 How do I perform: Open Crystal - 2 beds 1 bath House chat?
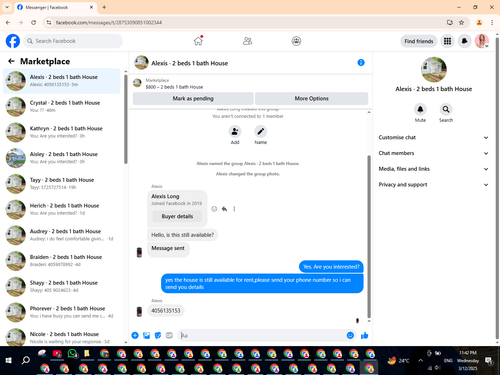(x=62, y=106)
